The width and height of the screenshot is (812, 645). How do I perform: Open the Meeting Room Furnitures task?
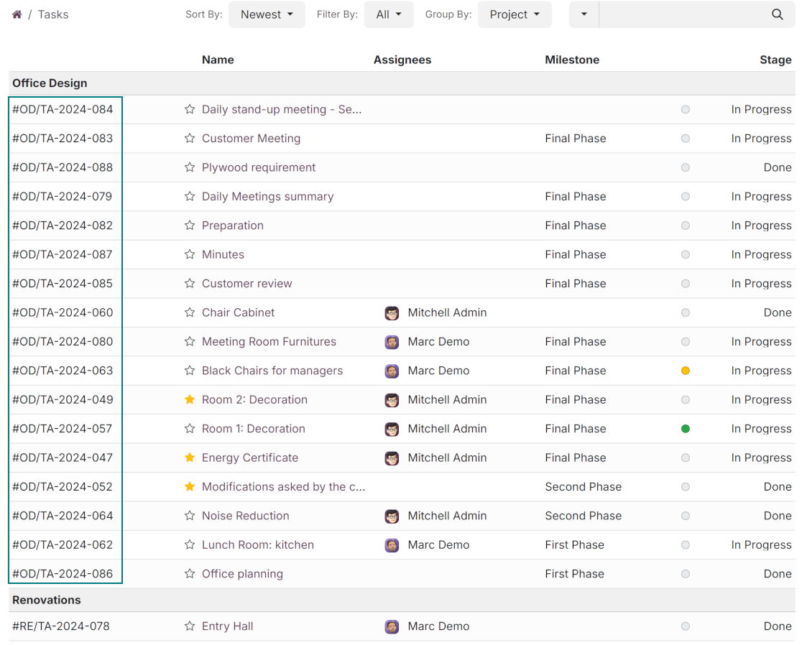[269, 342]
